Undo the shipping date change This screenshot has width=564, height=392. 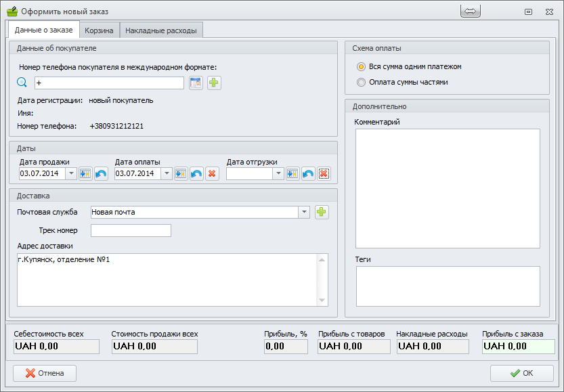pos(308,174)
